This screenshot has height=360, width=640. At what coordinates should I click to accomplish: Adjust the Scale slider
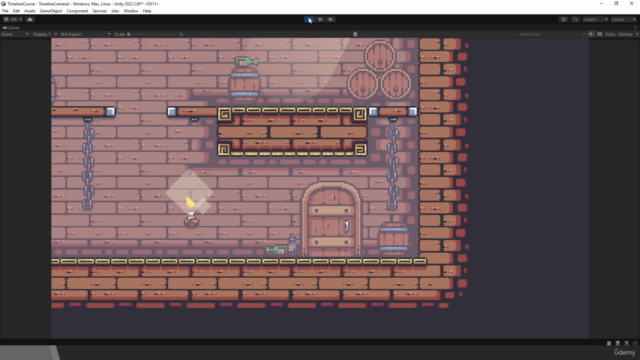coord(153,34)
